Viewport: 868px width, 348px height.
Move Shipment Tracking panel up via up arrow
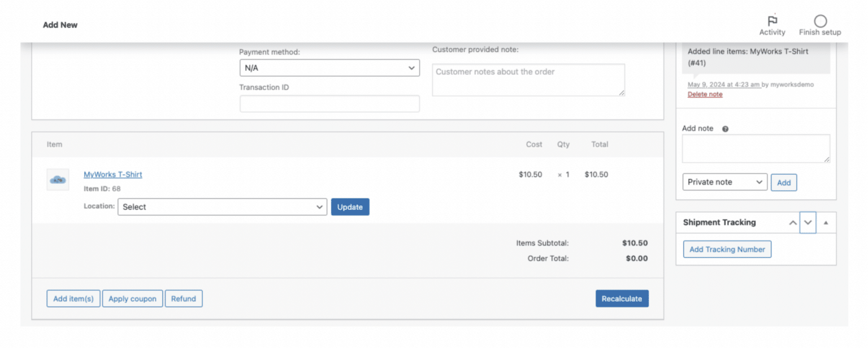(x=793, y=222)
